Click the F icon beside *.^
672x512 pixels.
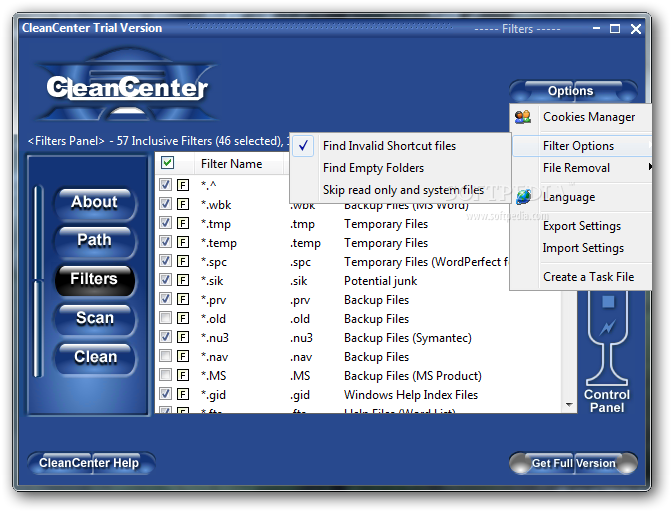[183, 185]
